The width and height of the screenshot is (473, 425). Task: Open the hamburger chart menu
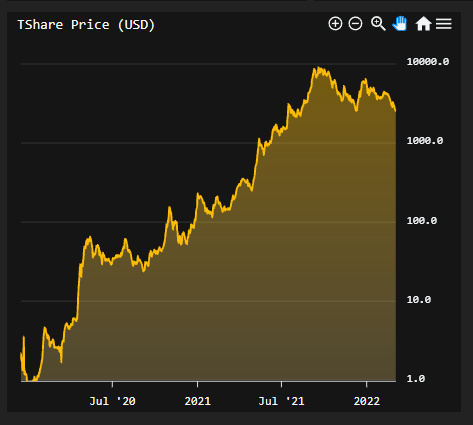[x=444, y=24]
